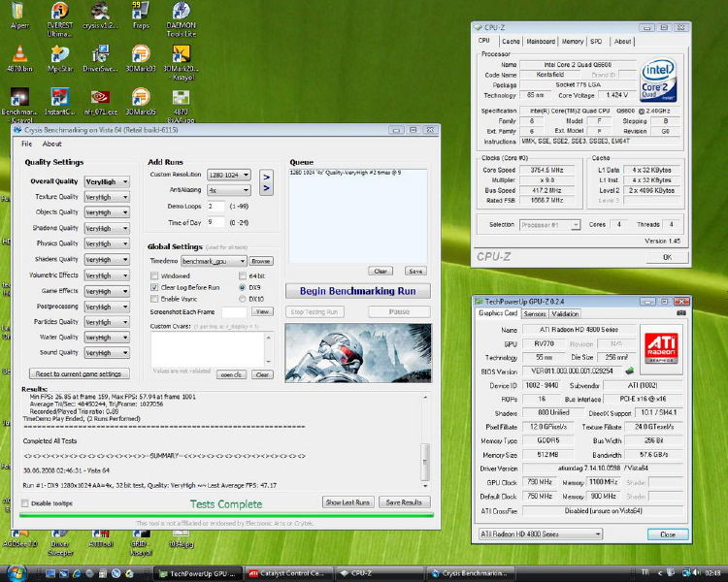Click the volume speaker tray icon
The height and width of the screenshot is (582, 728).
point(697,572)
